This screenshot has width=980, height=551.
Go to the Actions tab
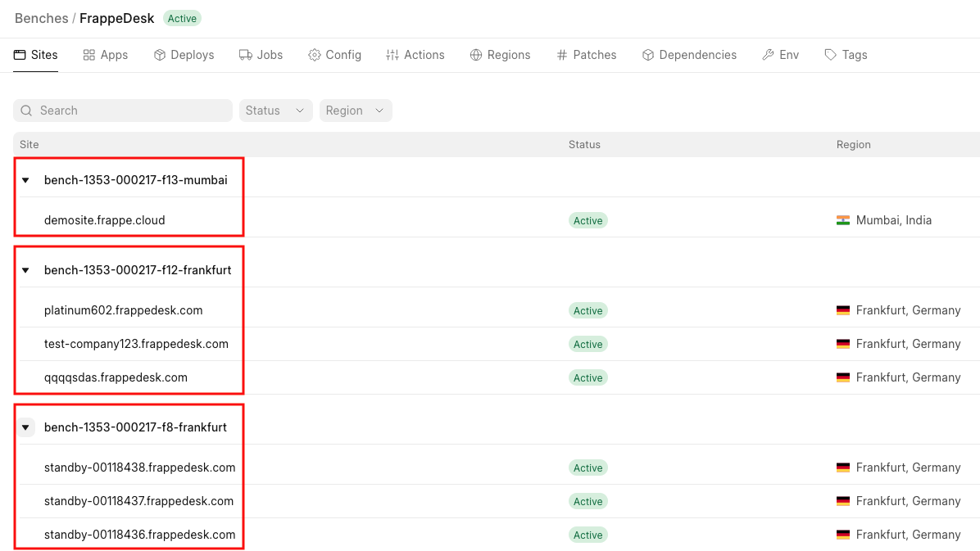pyautogui.click(x=415, y=55)
